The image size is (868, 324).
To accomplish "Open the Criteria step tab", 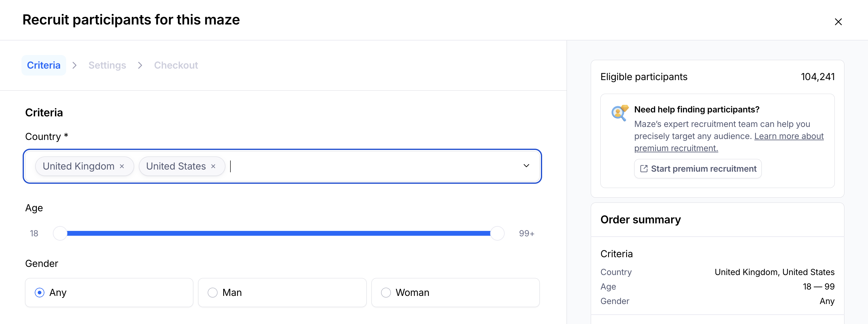I will coord(44,65).
